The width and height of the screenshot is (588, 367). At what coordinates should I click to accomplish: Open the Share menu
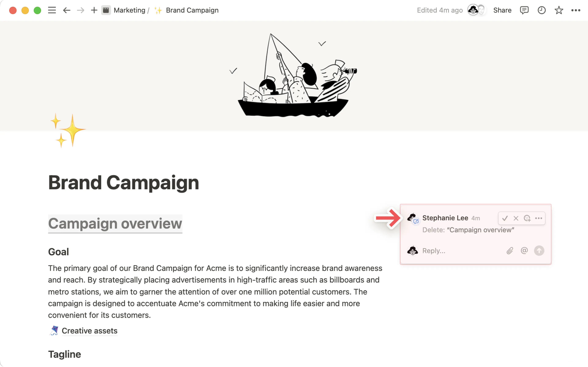point(502,10)
